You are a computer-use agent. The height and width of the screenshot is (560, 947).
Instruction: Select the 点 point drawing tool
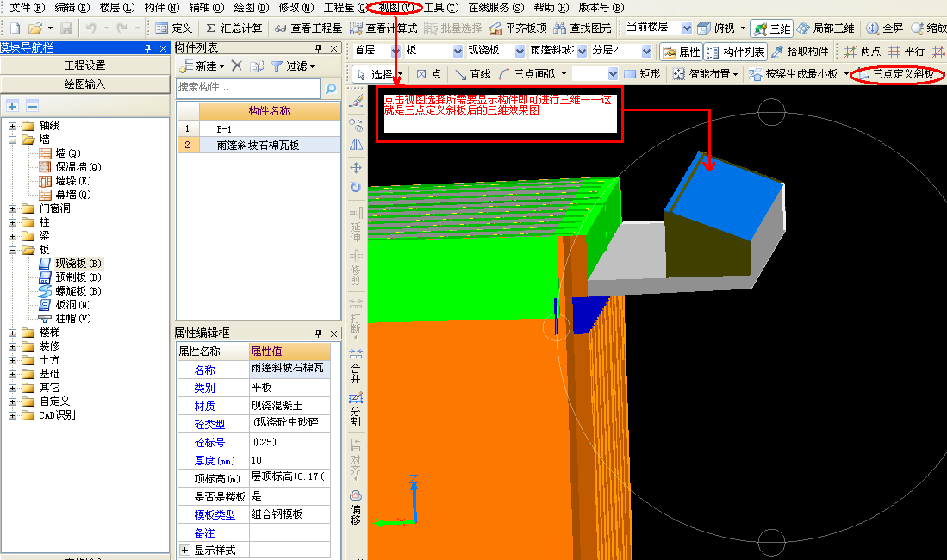click(x=429, y=74)
